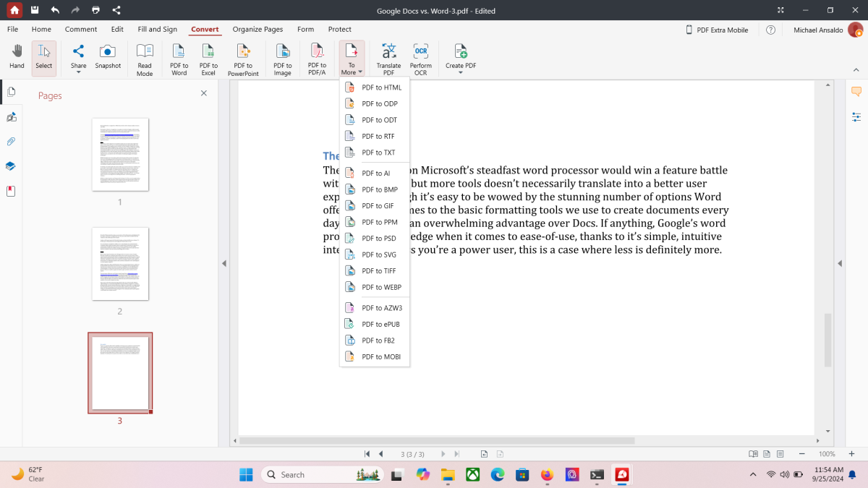The width and height of the screenshot is (868, 488).
Task: Open the signatures panel icon in left sidebar
Action: point(11,117)
